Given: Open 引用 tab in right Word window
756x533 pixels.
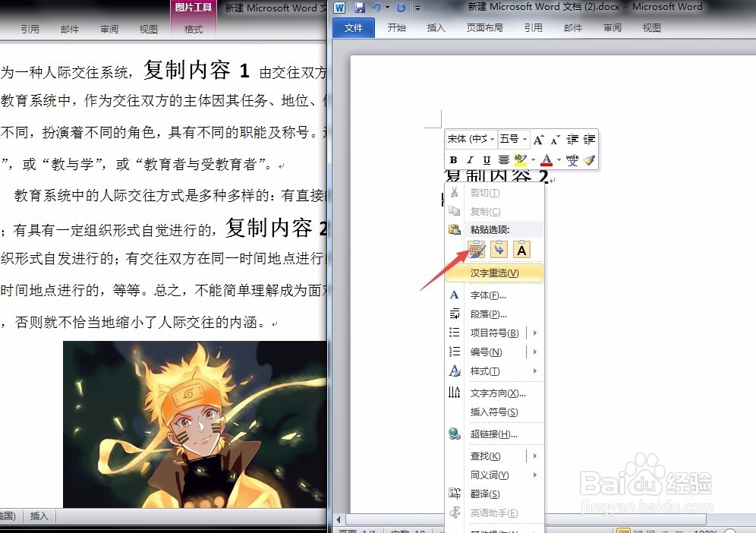Looking at the screenshot, I should pyautogui.click(x=534, y=28).
